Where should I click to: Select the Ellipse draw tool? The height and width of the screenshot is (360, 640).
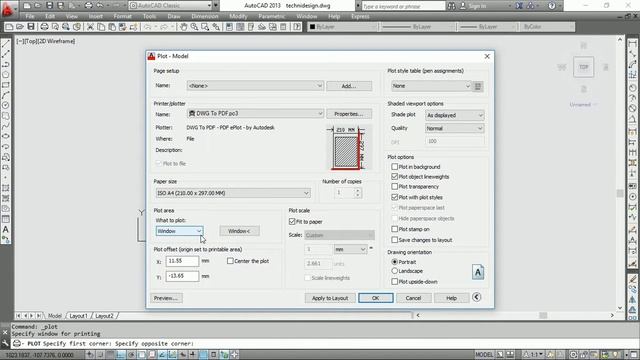pos(6,136)
